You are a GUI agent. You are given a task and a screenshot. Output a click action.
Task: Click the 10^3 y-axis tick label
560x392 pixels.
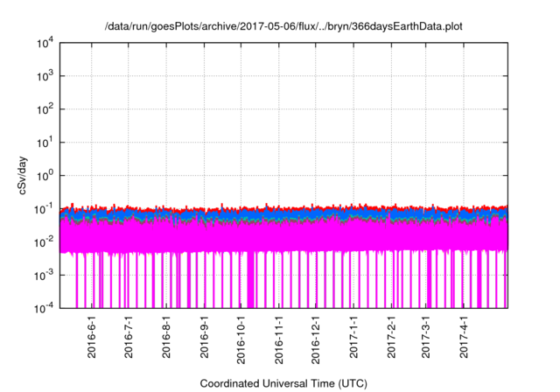tap(45, 76)
